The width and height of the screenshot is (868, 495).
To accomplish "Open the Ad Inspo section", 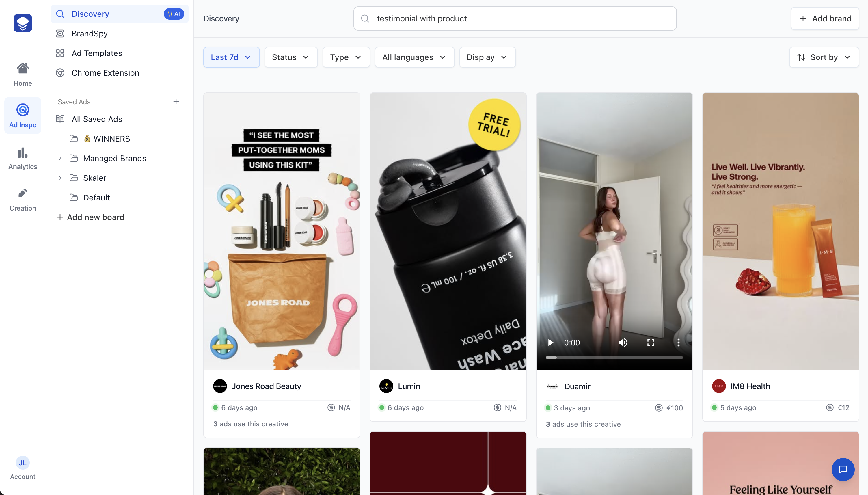I will tap(23, 116).
